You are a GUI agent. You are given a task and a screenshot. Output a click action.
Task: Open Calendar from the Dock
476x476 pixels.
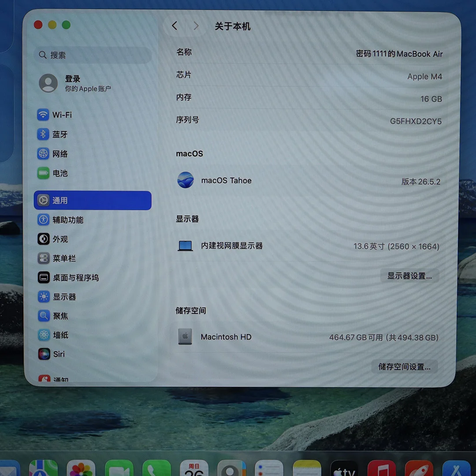tap(194, 468)
